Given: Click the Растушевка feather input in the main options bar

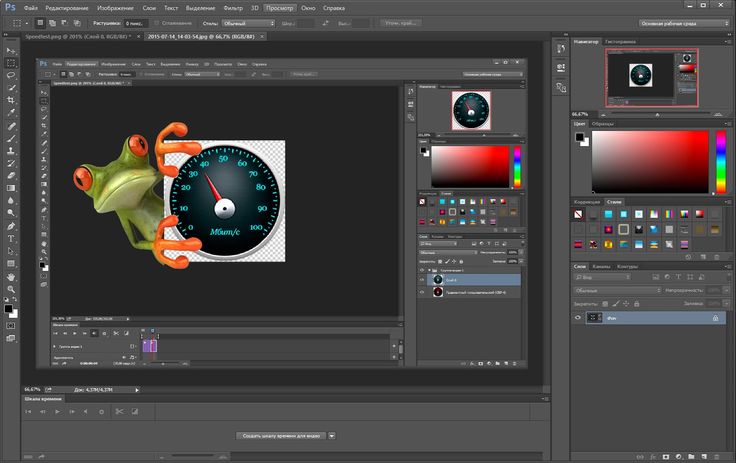Looking at the screenshot, I should [x=136, y=23].
